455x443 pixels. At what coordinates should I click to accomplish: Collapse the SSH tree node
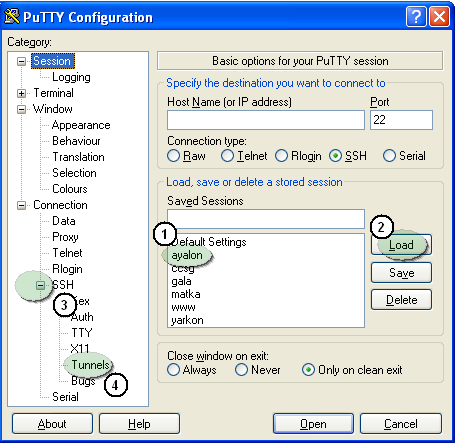point(40,285)
